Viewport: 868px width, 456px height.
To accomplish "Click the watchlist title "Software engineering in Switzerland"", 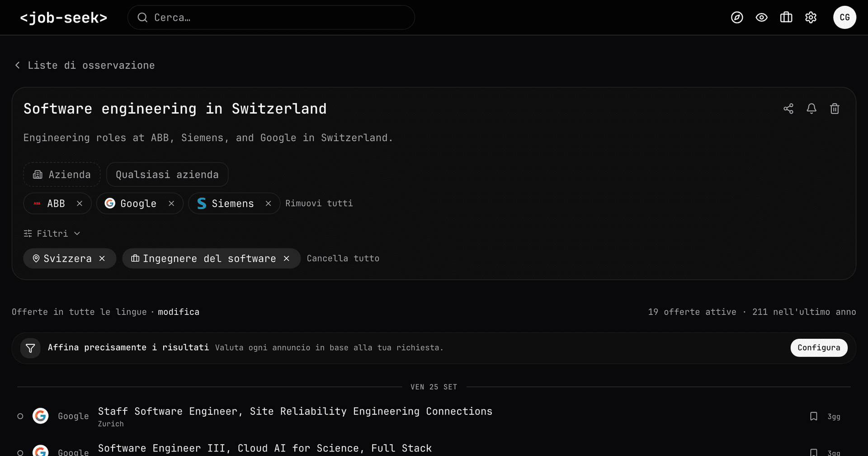I will coord(175,109).
